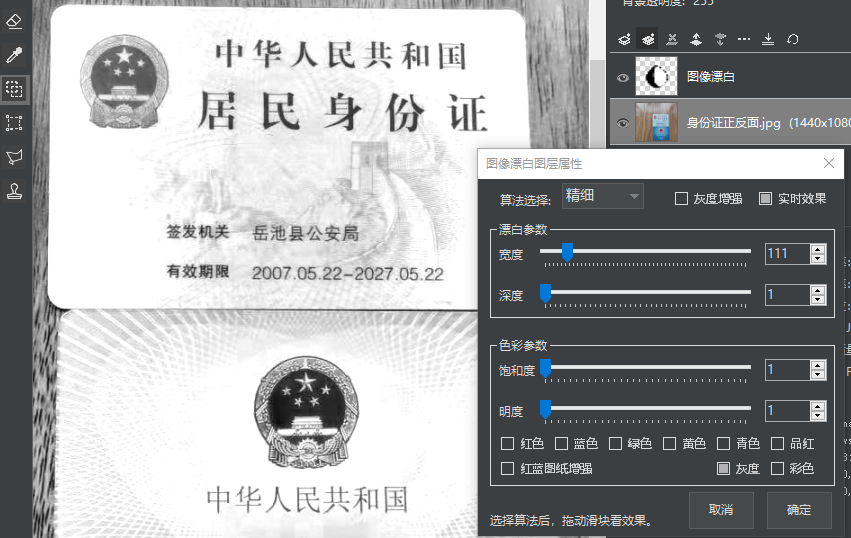The image size is (851, 538).
Task: Select the Stamp tool
Action: pos(14,191)
